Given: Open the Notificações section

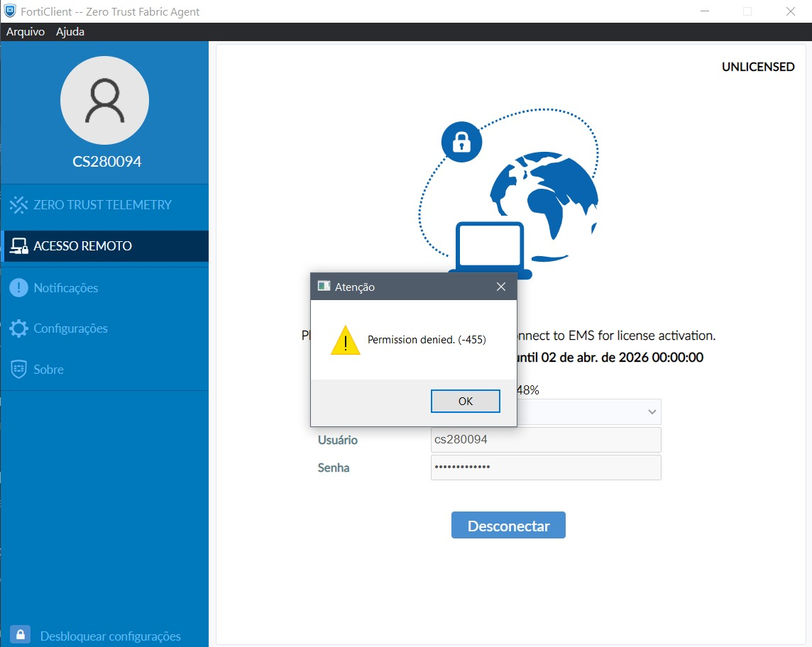Looking at the screenshot, I should click(104, 288).
